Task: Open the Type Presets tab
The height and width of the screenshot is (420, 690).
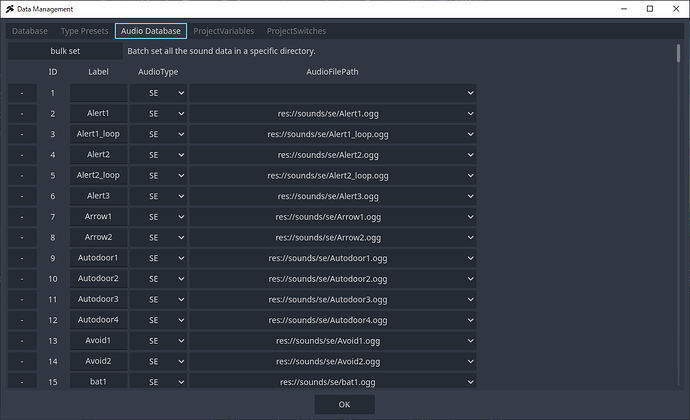Action: click(84, 31)
